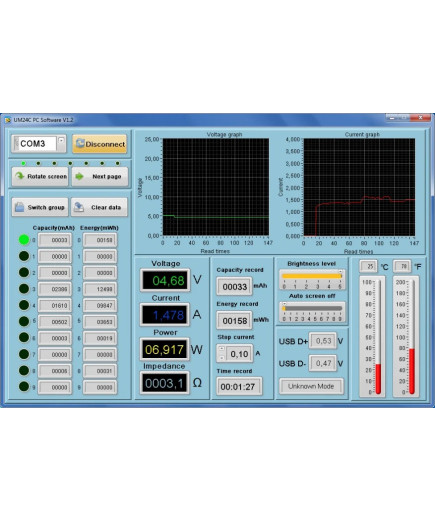Select the group 3 indicator LED

pos(24,289)
